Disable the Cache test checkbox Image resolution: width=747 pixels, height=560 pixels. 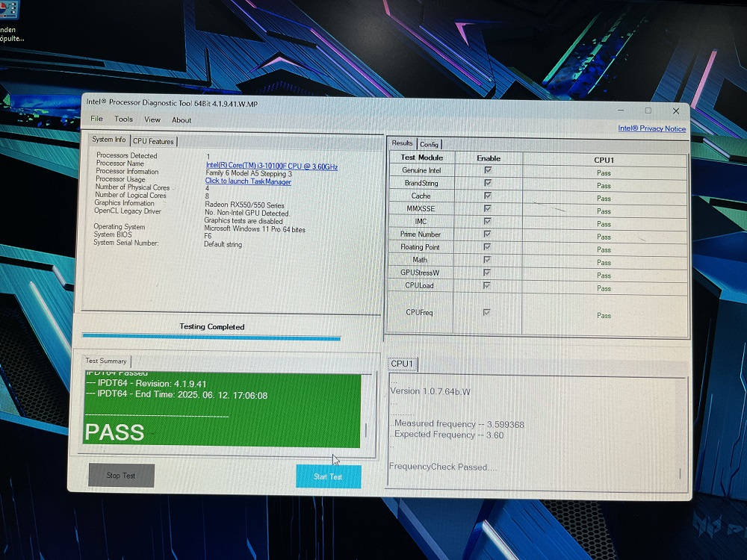(487, 196)
